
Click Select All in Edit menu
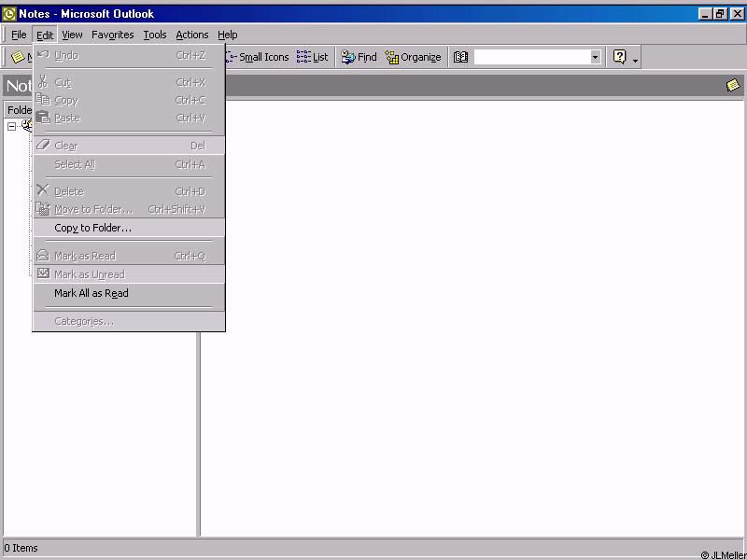click(x=129, y=164)
